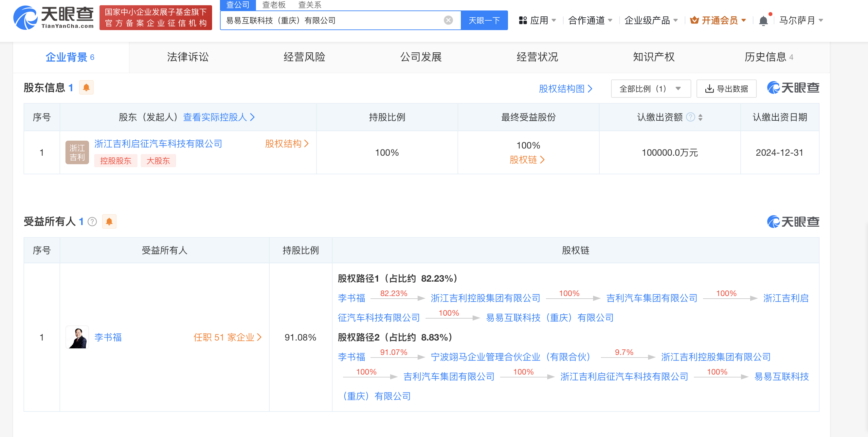
Task: Open the notifications bell icon
Action: (763, 21)
